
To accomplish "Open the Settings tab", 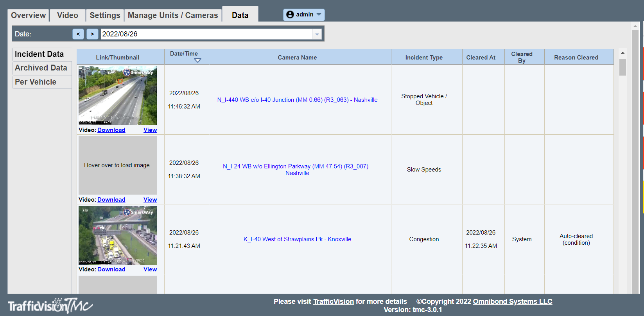I will click(x=105, y=15).
